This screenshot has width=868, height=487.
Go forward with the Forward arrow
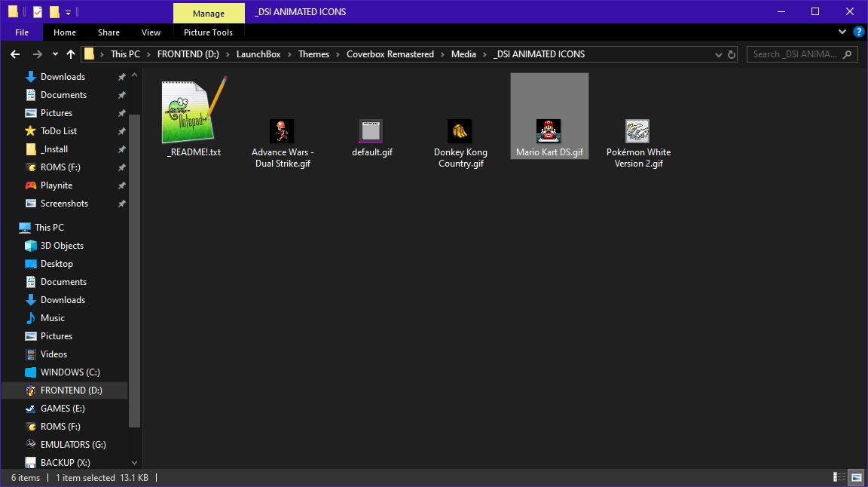click(37, 54)
